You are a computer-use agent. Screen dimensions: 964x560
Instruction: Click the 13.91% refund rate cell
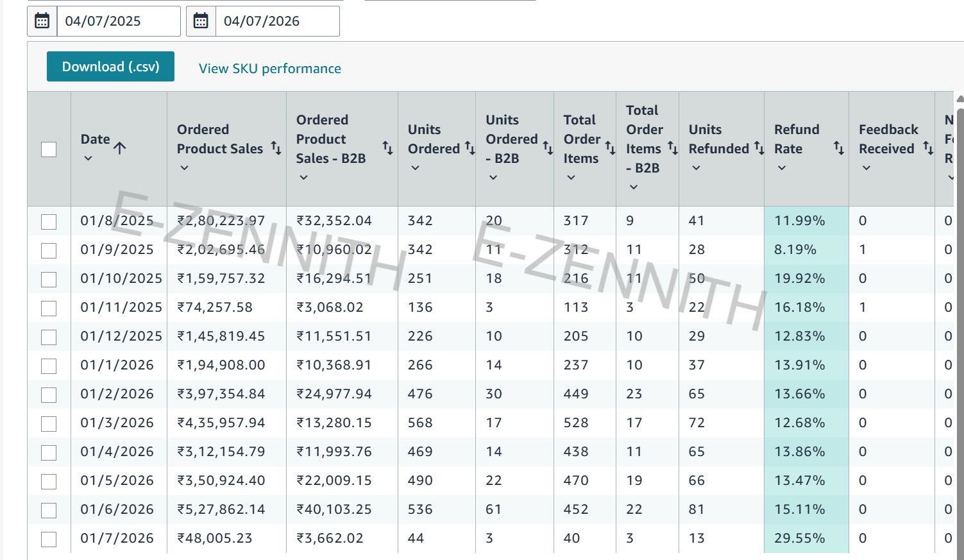pyautogui.click(x=806, y=365)
